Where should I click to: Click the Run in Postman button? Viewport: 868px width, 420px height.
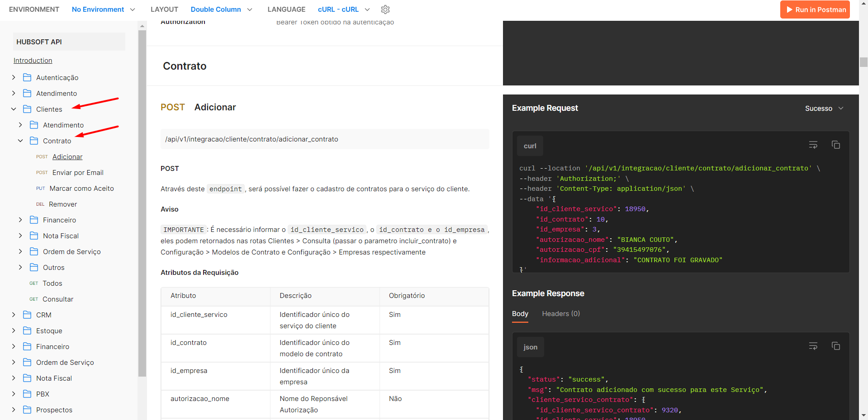815,9
